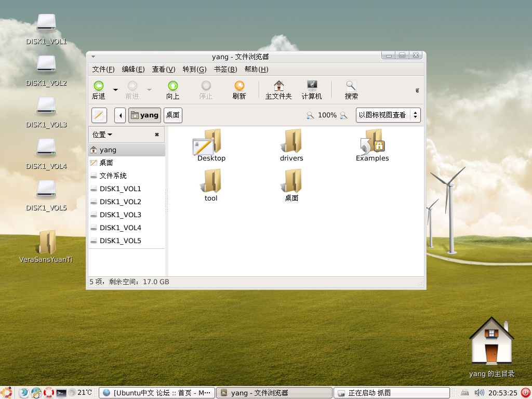The width and height of the screenshot is (532, 399).
Task: Open the 转到(G) menu
Action: 194,69
